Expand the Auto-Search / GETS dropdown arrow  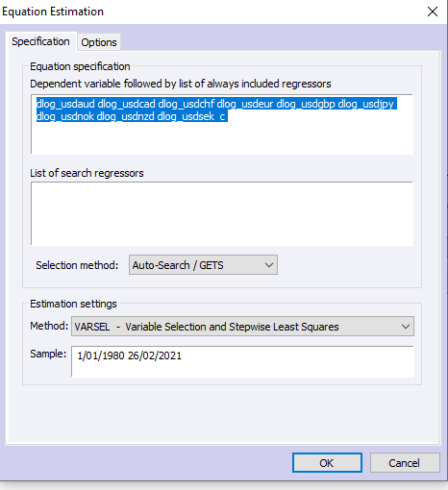[x=269, y=265]
